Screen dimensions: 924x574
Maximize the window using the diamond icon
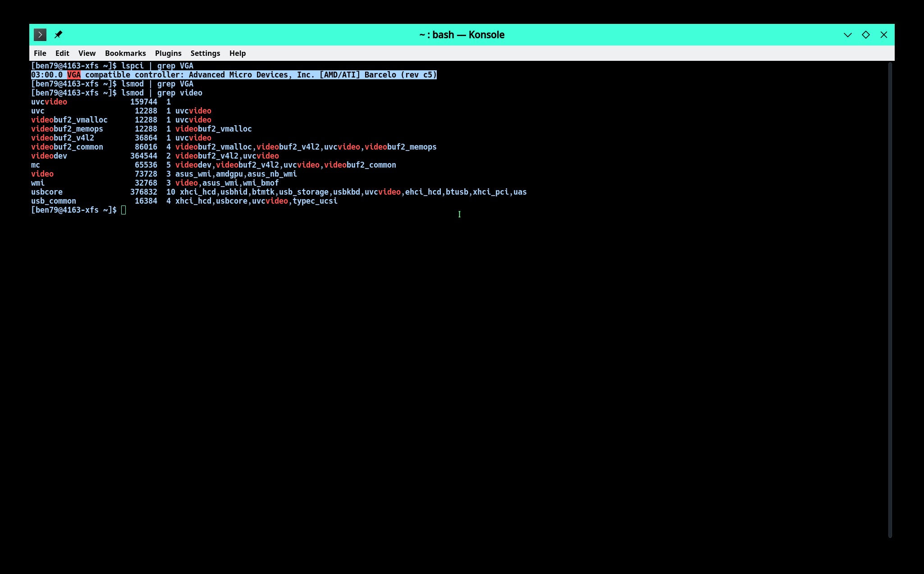(865, 35)
